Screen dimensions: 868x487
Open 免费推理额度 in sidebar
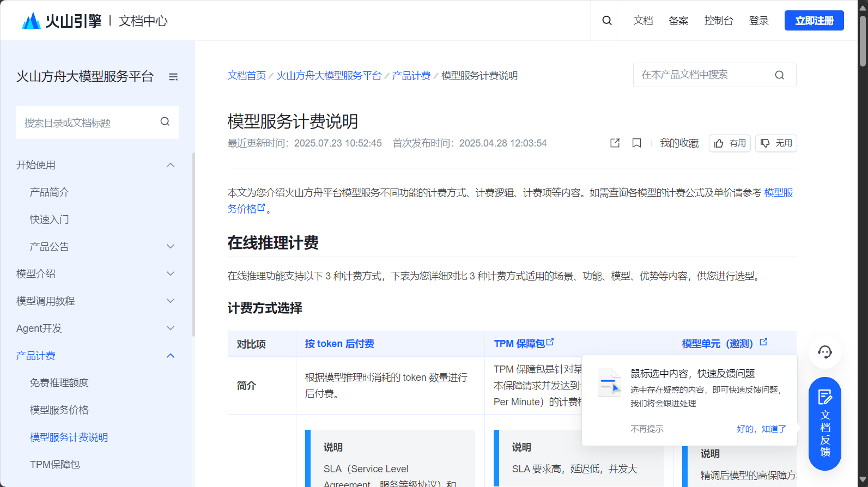[59, 383]
